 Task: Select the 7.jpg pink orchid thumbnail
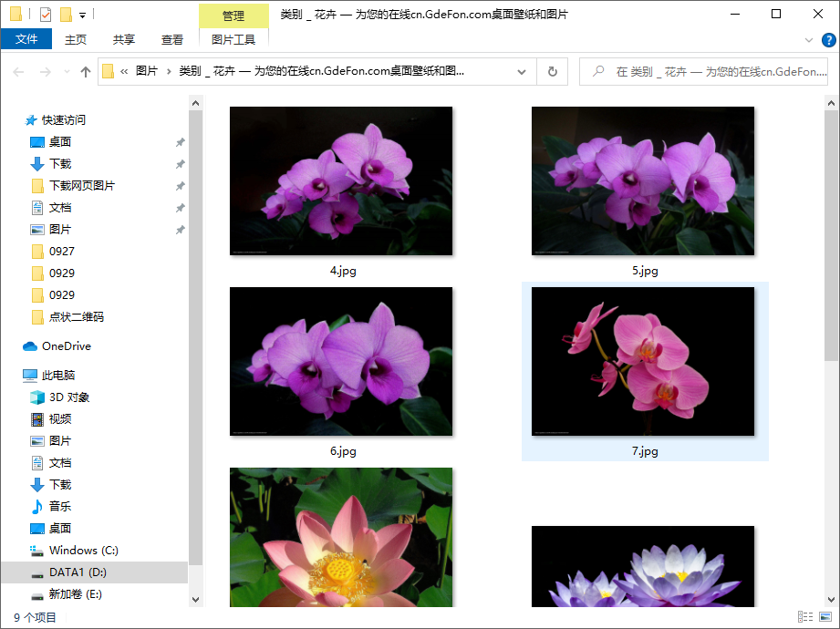[643, 361]
